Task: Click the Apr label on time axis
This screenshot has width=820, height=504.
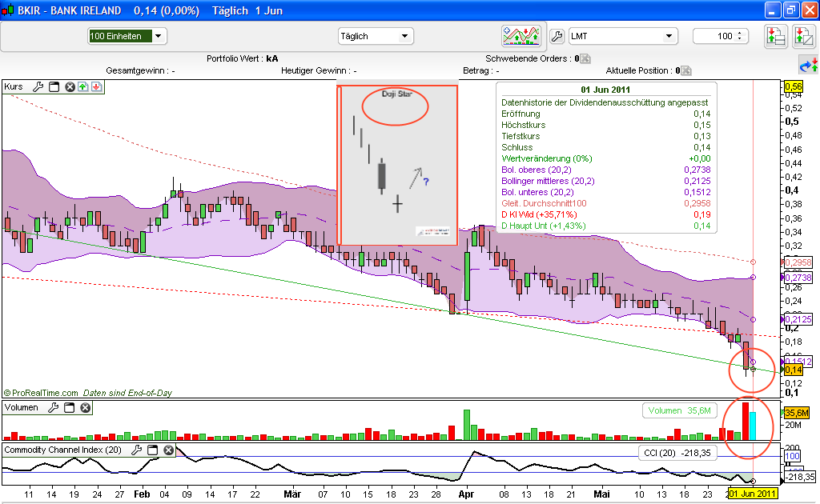Action: click(x=466, y=494)
